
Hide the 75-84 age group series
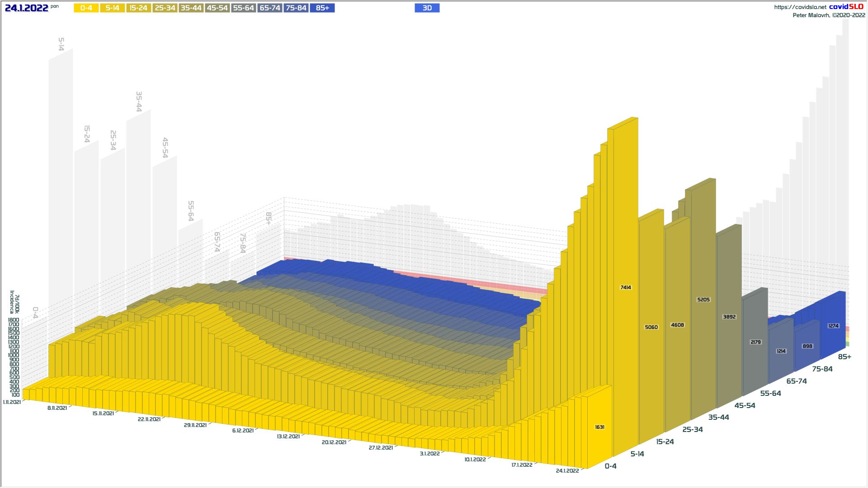pyautogui.click(x=296, y=8)
